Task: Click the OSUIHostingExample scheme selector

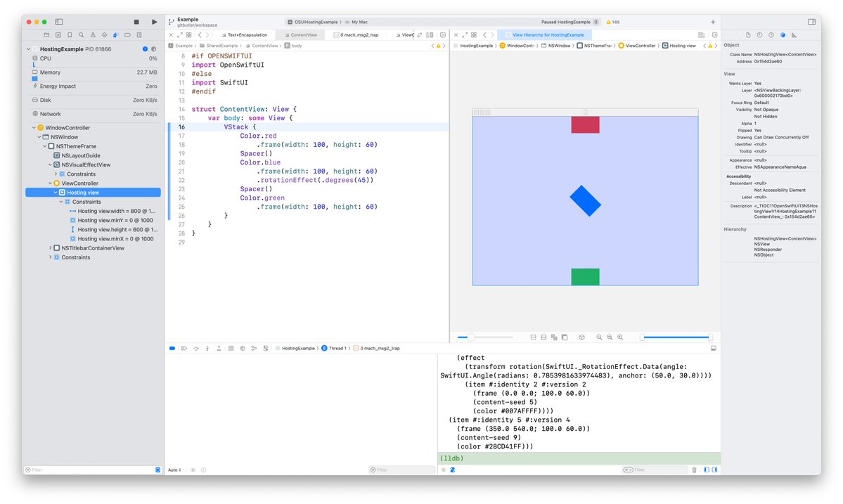Action: [x=314, y=22]
